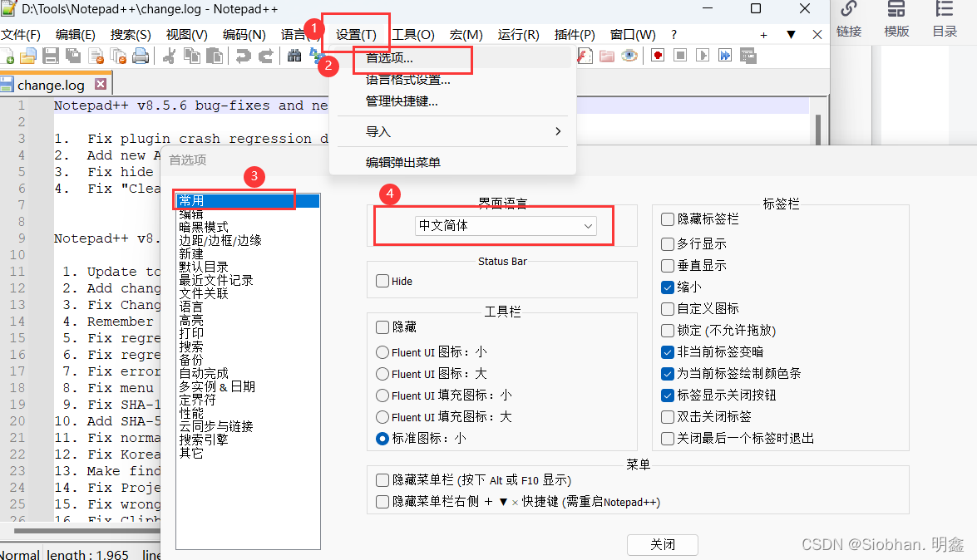Select 标准图标：小 radio button
Image resolution: width=977 pixels, height=560 pixels.
(382, 439)
